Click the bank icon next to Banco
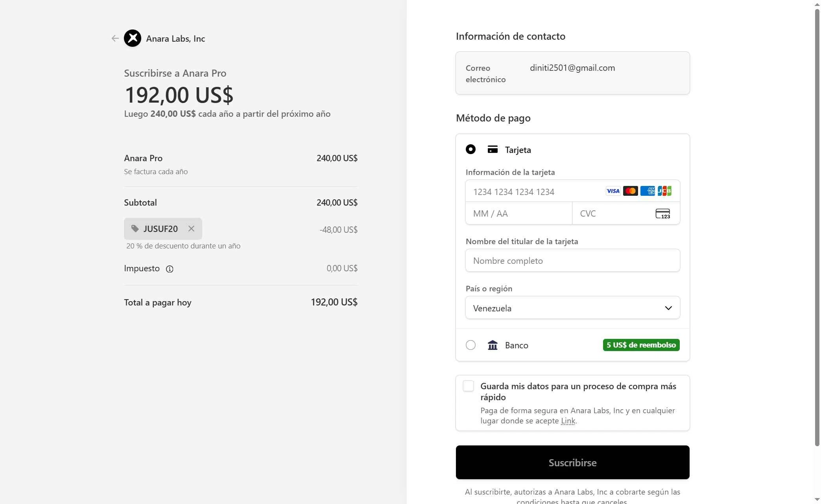821x504 pixels. click(492, 345)
